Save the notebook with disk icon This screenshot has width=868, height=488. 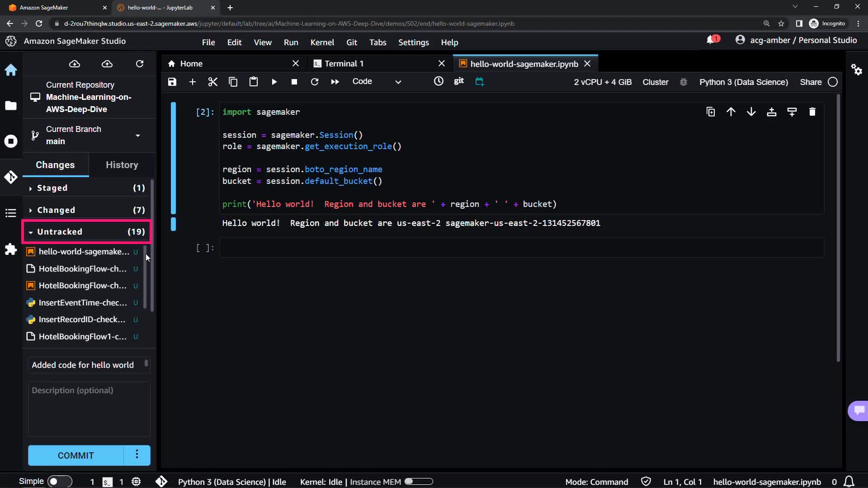[172, 82]
